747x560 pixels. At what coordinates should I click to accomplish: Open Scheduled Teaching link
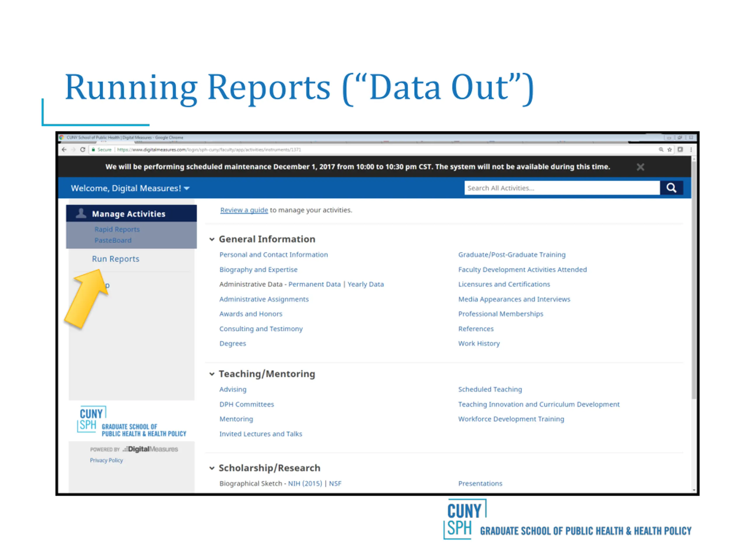[490, 390]
